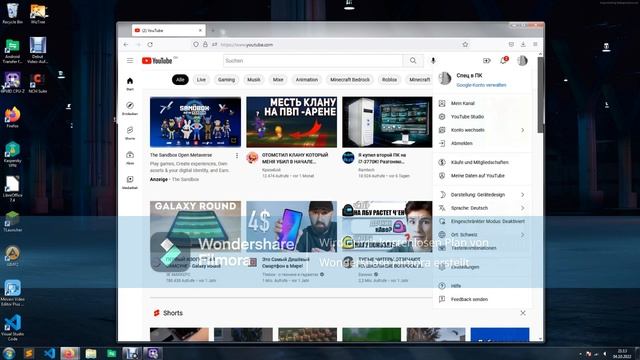Go to Start in the sidebar

(130, 83)
